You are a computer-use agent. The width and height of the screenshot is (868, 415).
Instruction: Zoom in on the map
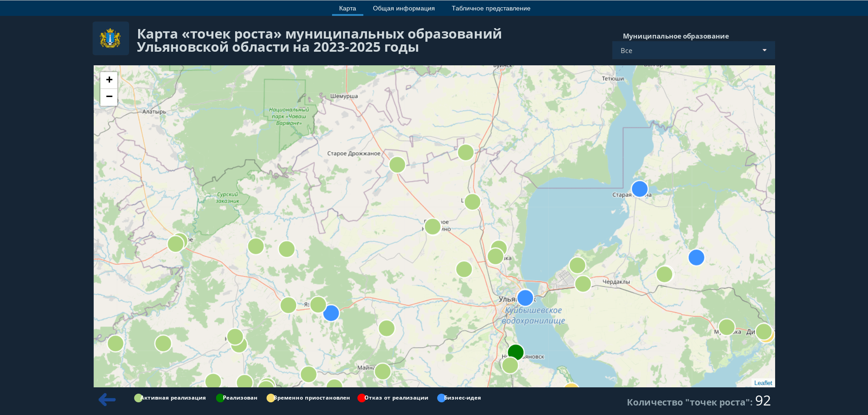(109, 80)
